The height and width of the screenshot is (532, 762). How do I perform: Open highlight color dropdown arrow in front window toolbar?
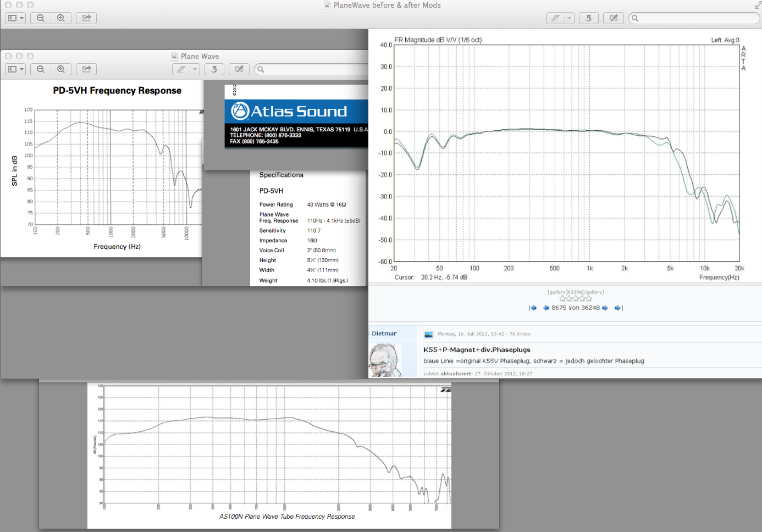coord(570,18)
